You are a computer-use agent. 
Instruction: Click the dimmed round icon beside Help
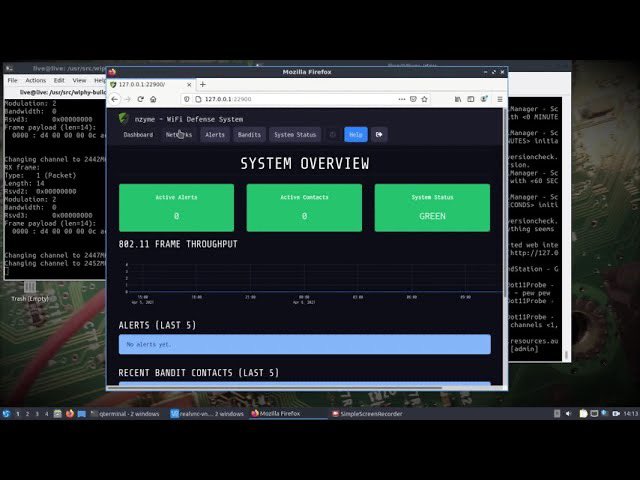pyautogui.click(x=333, y=135)
